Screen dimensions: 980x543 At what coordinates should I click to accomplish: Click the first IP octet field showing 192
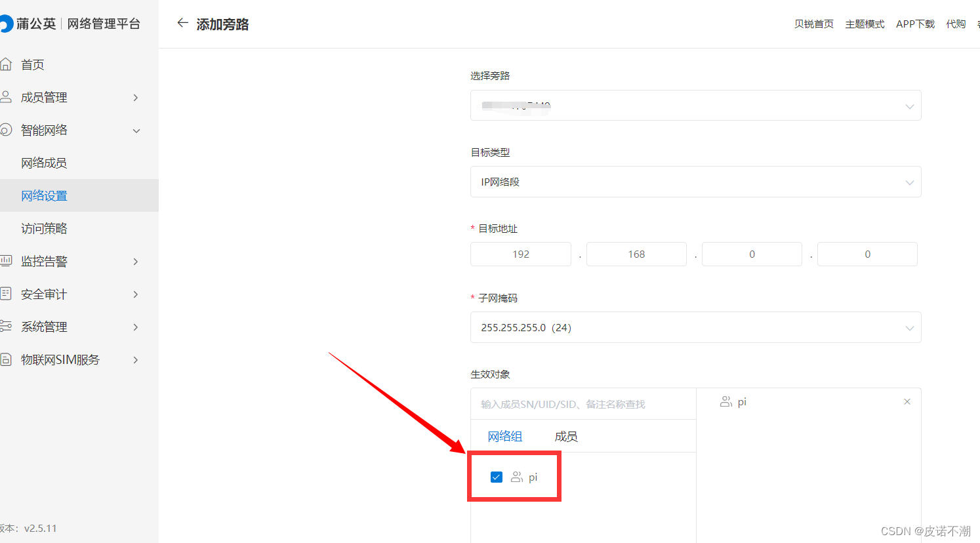[x=521, y=254]
